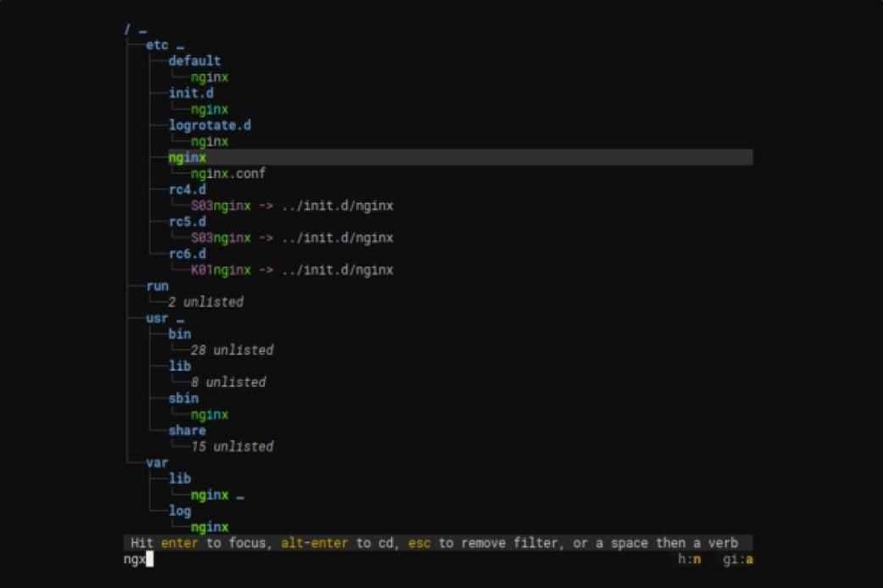The height and width of the screenshot is (588, 883).
Task: Select the logrotate.d directory
Action: (210, 126)
